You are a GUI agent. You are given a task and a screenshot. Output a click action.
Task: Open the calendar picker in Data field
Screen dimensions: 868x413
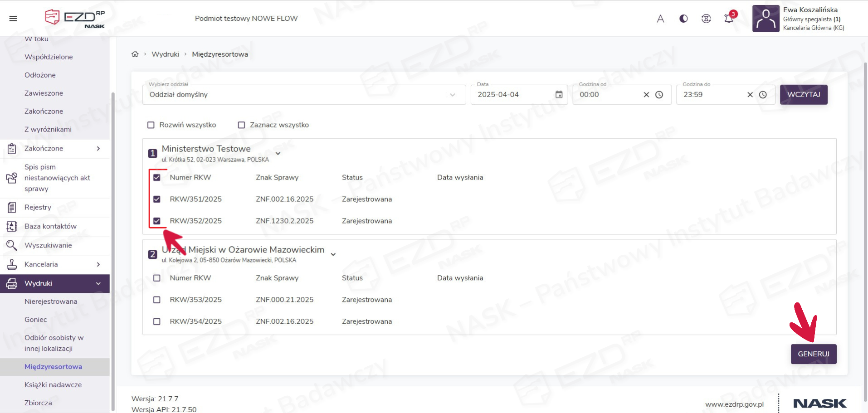click(559, 95)
